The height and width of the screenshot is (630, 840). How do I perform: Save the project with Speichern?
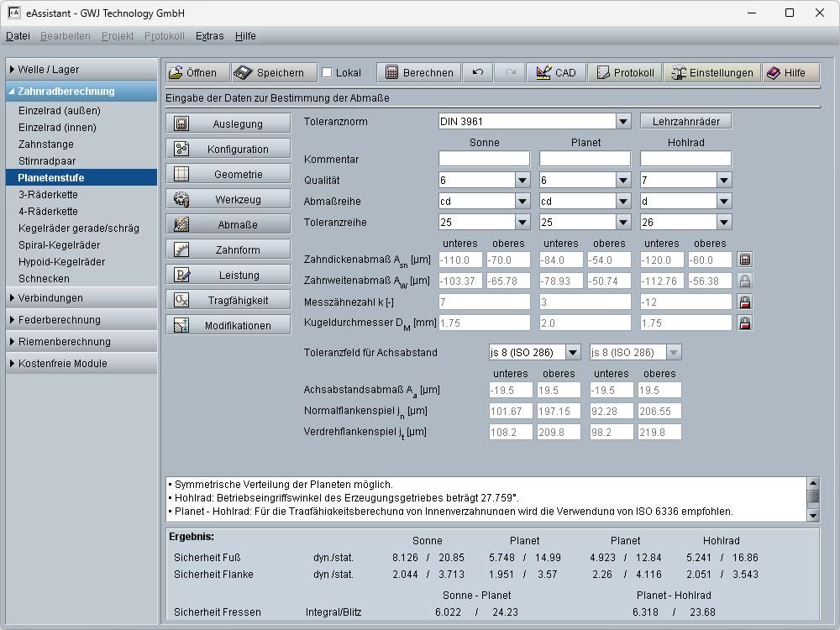[273, 72]
